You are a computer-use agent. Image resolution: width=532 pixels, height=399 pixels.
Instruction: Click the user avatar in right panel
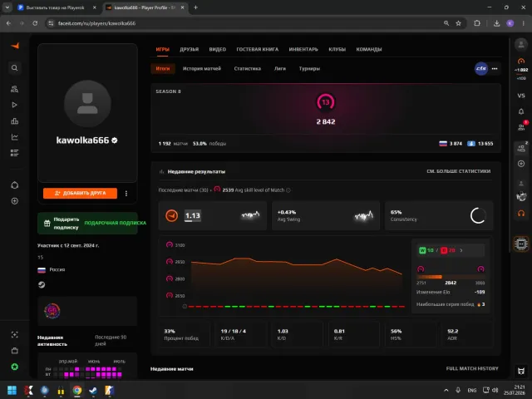click(521, 44)
